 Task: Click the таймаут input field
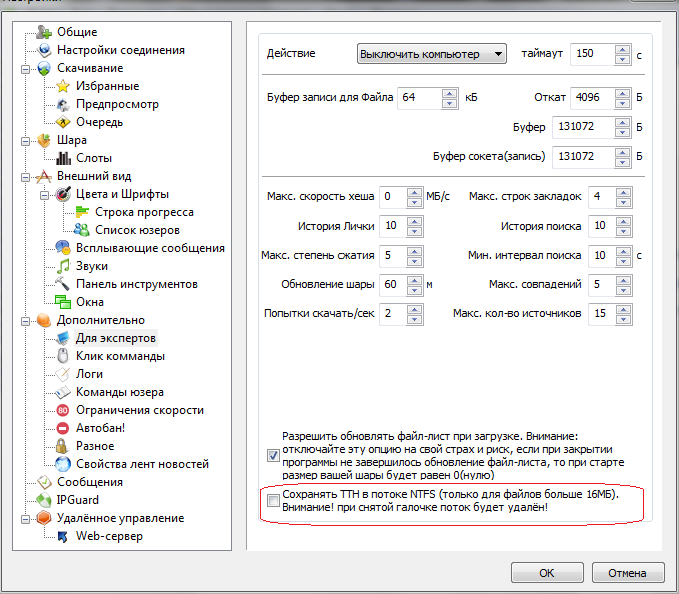tap(593, 54)
